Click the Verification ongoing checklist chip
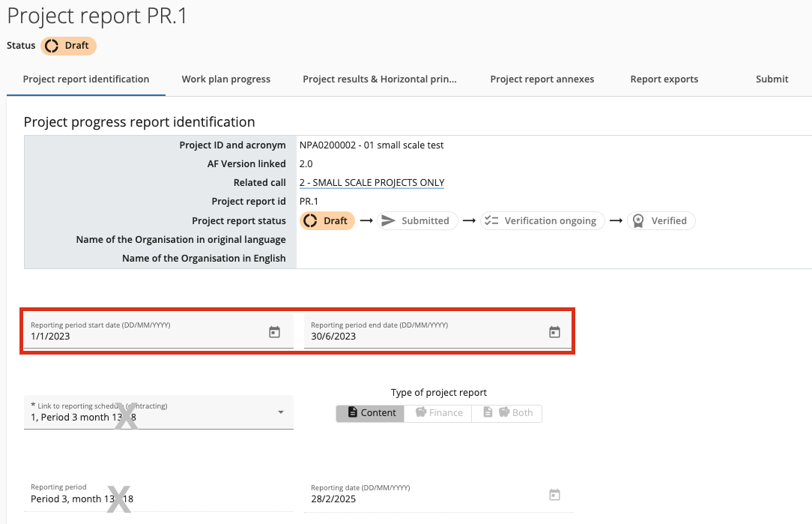 (x=542, y=221)
